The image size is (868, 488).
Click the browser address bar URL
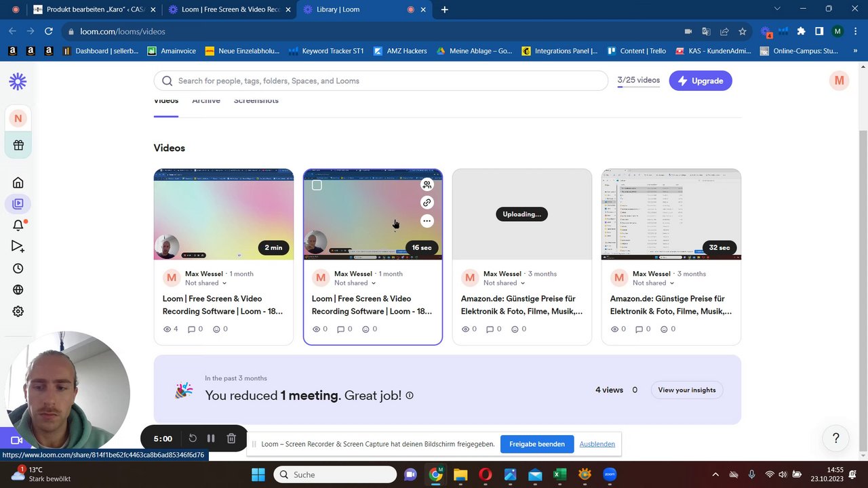(122, 31)
